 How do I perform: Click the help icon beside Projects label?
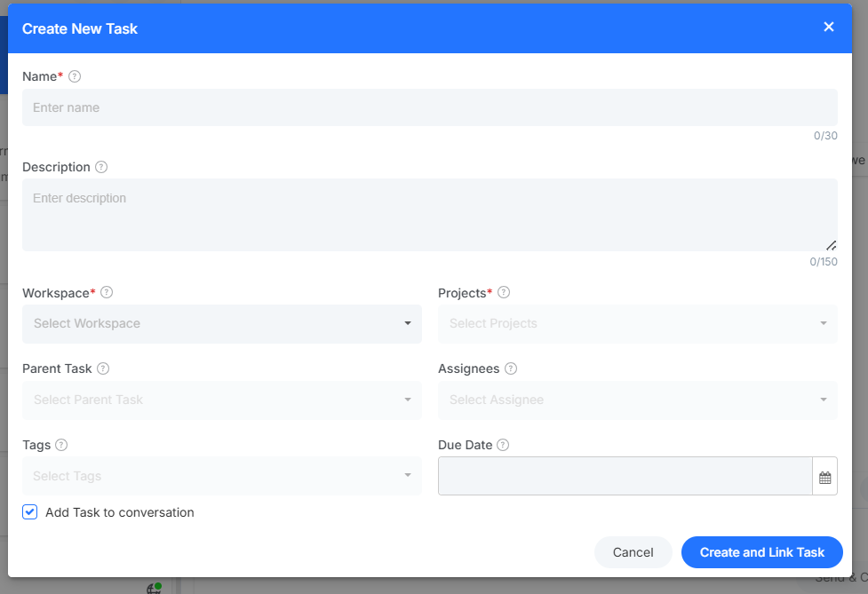[504, 293]
